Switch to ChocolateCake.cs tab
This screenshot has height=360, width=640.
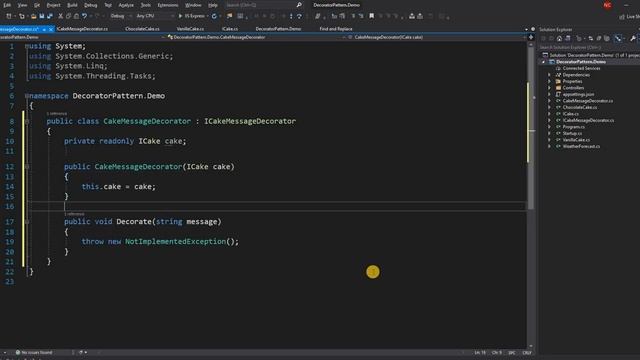click(142, 29)
